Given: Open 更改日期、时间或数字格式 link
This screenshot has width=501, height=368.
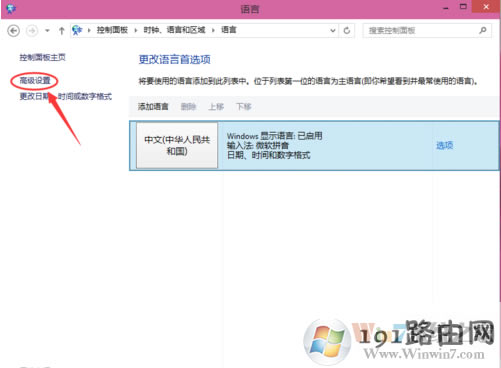Looking at the screenshot, I should pyautogui.click(x=66, y=96).
